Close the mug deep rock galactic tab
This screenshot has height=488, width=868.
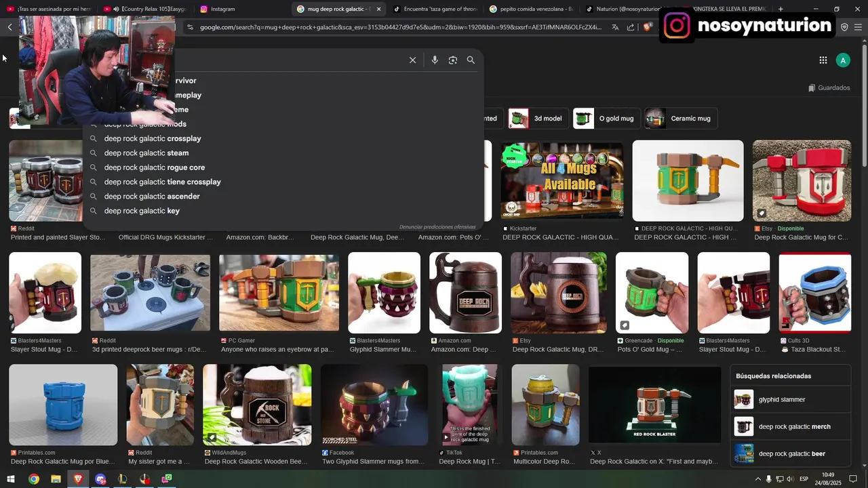point(378,9)
